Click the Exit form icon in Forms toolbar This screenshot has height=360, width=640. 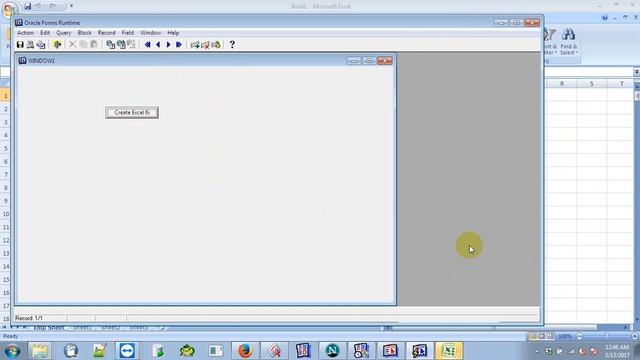[x=57, y=44]
